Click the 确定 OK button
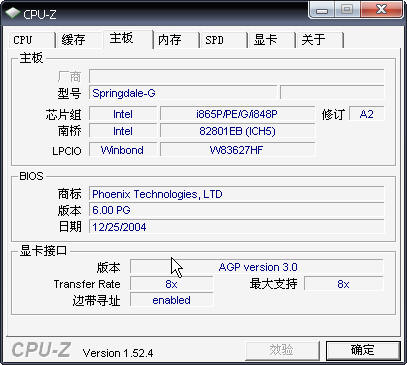 point(363,350)
